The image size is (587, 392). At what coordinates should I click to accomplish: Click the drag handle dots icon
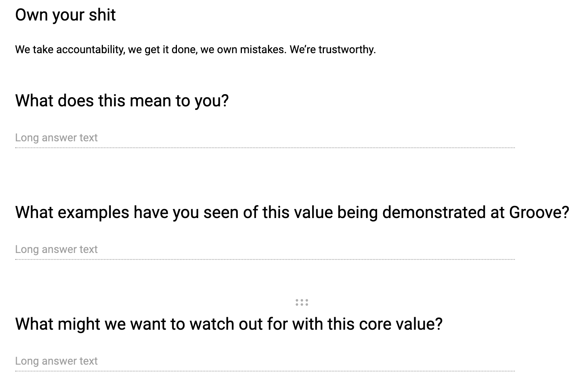302,302
